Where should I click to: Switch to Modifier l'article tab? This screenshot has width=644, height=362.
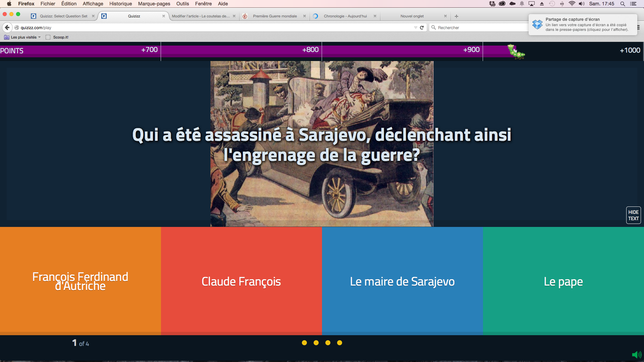(201, 16)
